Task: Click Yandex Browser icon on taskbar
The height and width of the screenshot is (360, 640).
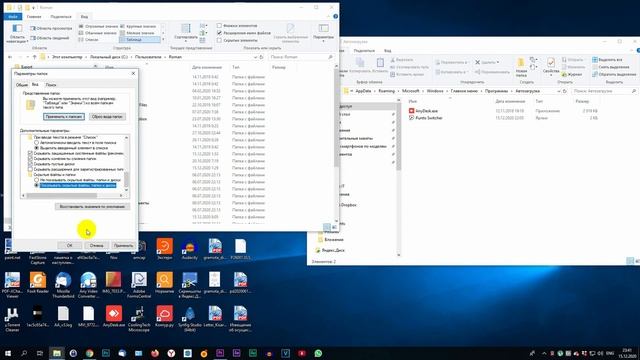Action: pyautogui.click(x=171, y=353)
